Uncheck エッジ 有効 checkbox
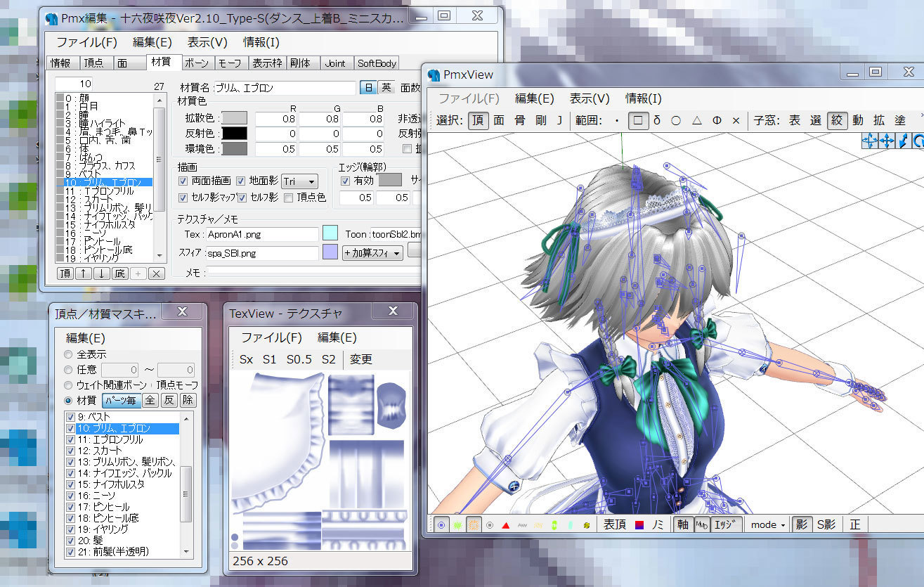The width and height of the screenshot is (924, 587). pyautogui.click(x=345, y=181)
